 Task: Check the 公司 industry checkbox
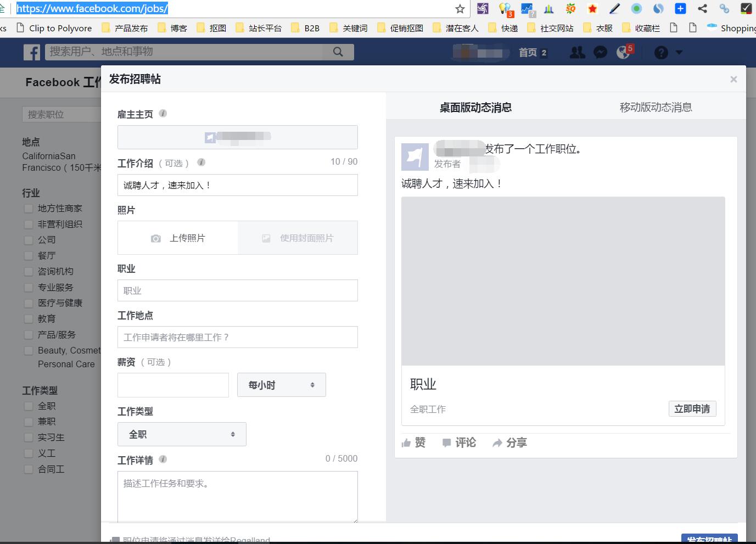[x=29, y=240]
